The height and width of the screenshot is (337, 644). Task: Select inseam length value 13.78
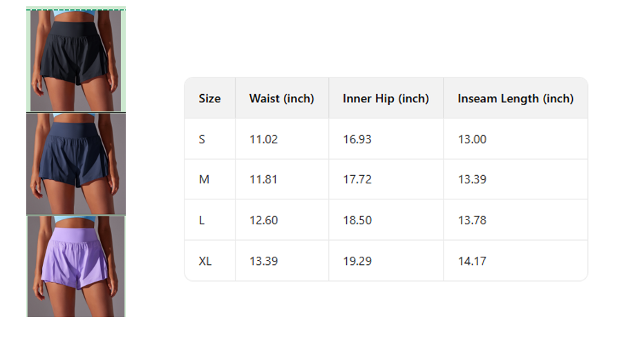472,220
